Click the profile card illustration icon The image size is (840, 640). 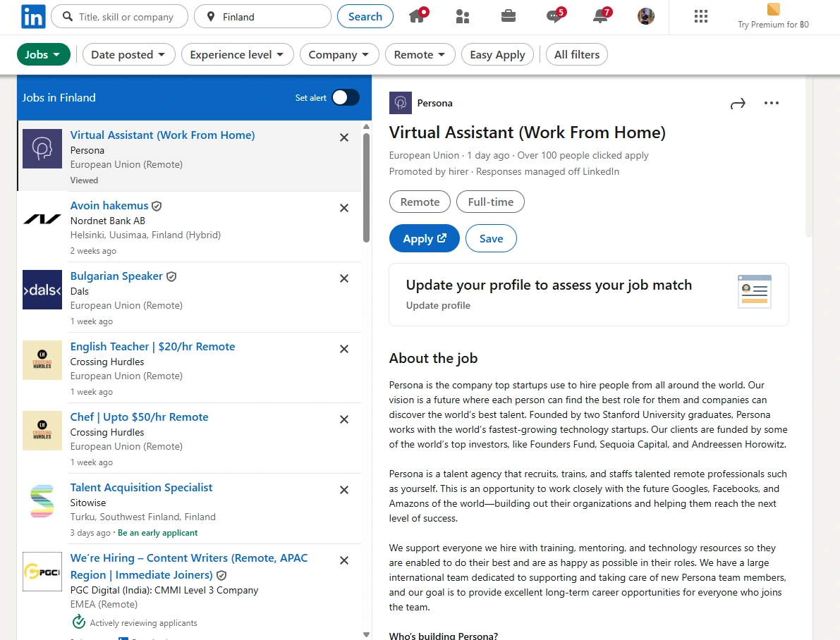coord(754,292)
